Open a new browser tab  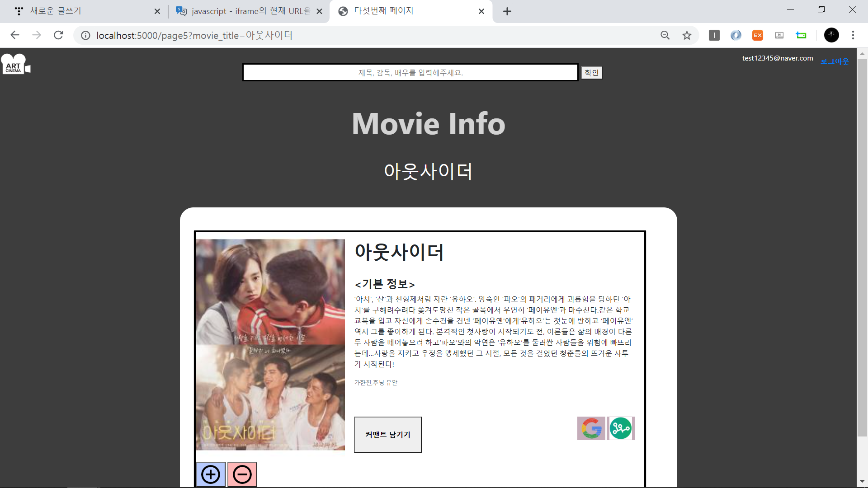click(x=507, y=11)
